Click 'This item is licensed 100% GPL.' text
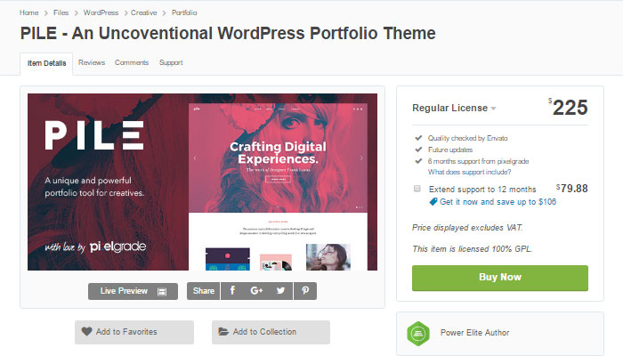Screen dimensions: 623x364 [x=472, y=249]
